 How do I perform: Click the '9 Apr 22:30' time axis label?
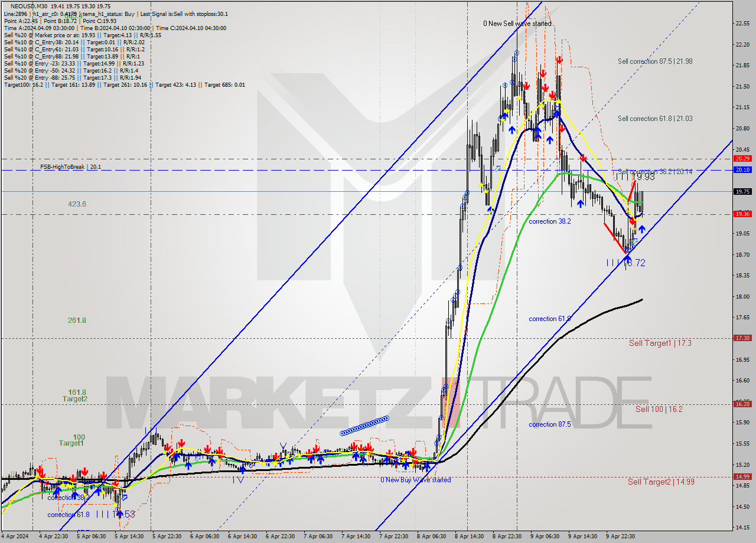pos(620,537)
